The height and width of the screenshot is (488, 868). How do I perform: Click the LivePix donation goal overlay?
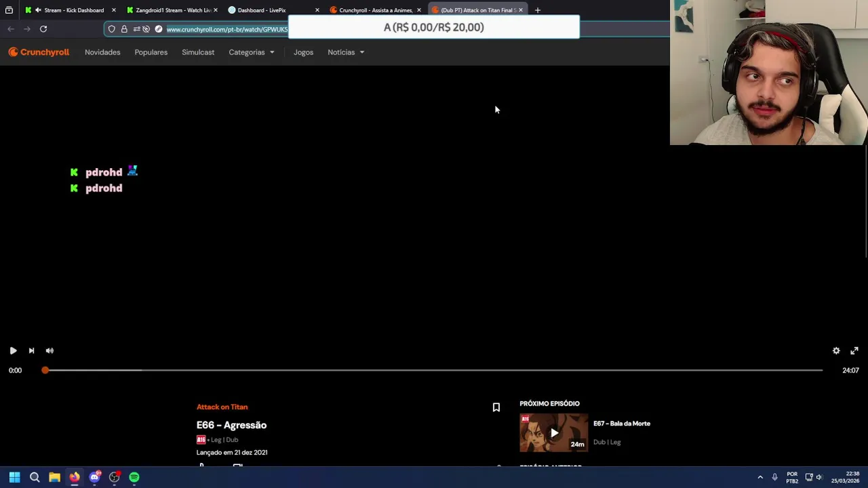click(x=434, y=27)
